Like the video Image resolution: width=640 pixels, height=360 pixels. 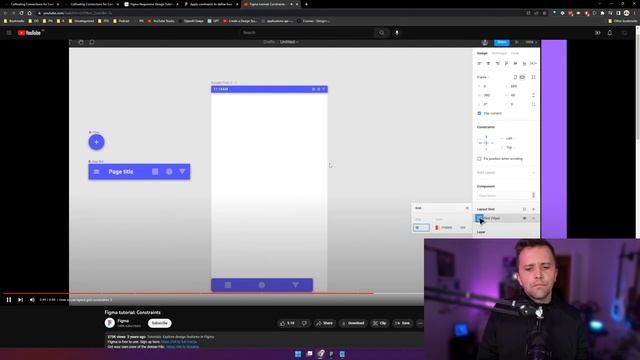point(287,323)
